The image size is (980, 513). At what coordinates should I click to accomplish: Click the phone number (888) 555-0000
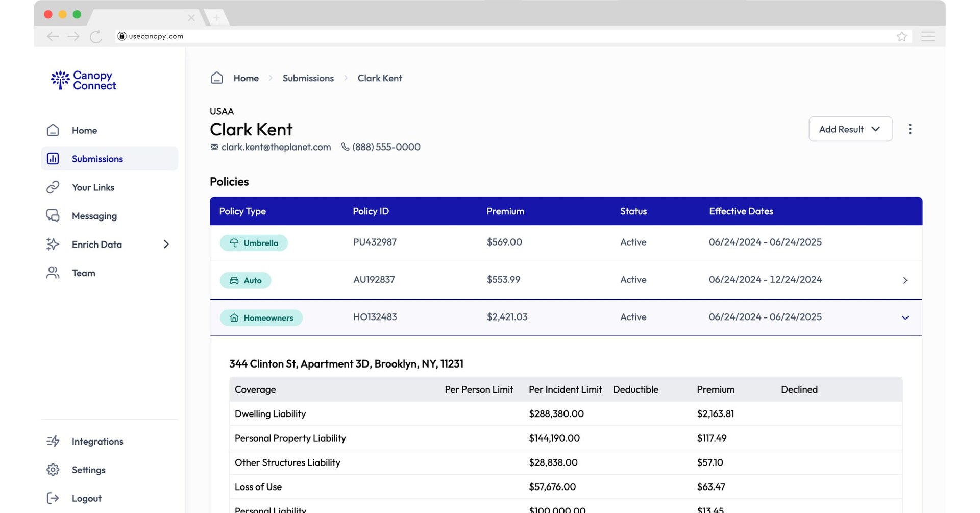(x=386, y=147)
